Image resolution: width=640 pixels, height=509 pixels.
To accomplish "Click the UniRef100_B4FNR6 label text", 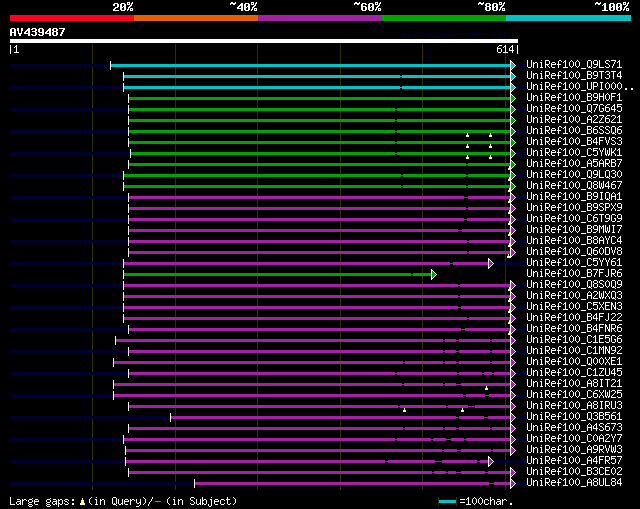I will coord(574,329).
